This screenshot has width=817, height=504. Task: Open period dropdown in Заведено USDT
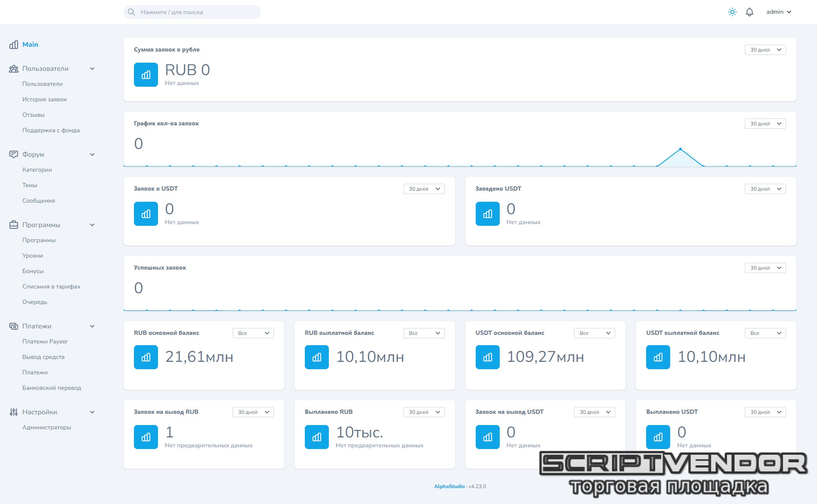765,189
